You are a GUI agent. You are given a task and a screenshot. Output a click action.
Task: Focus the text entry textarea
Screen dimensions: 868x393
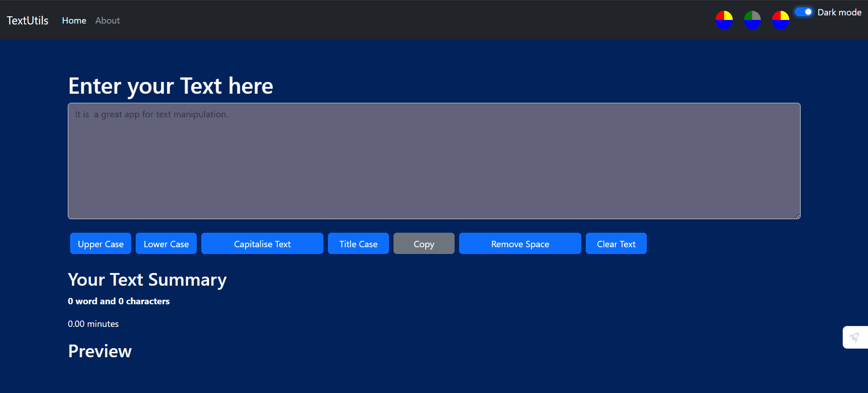[434, 161]
